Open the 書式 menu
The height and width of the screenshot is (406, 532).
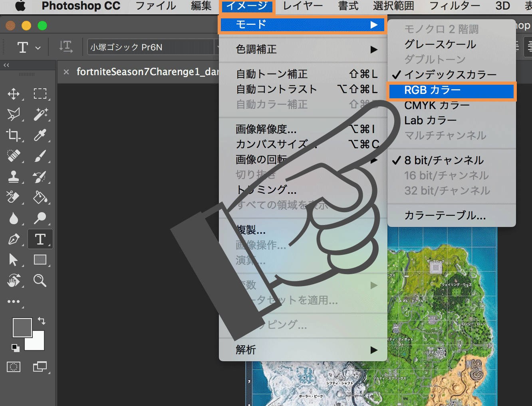(348, 6)
